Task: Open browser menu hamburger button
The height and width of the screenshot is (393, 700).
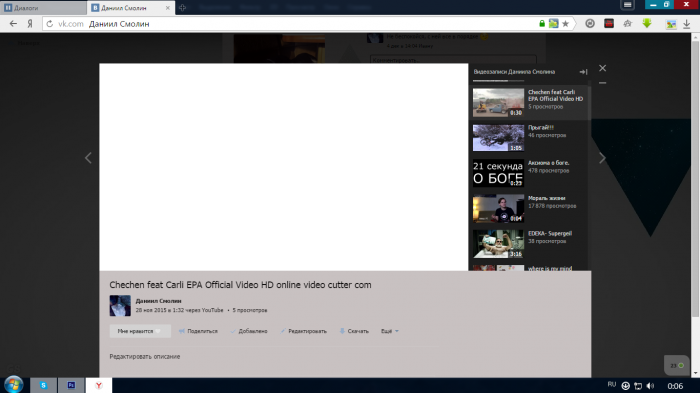Action: point(627,4)
